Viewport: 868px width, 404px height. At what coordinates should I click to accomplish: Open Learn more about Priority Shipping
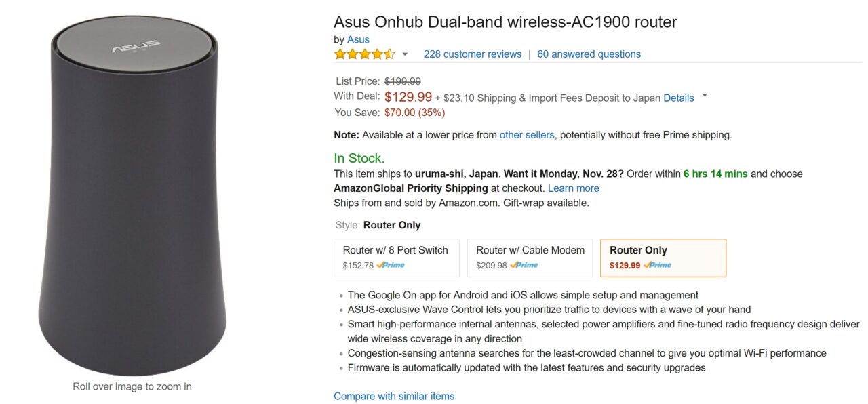[573, 188]
